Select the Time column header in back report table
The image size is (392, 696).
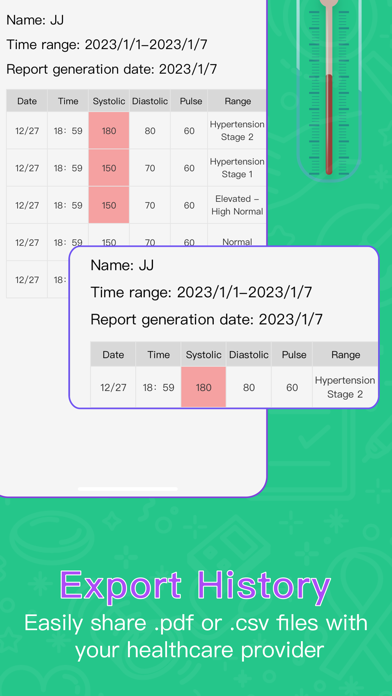coord(68,101)
